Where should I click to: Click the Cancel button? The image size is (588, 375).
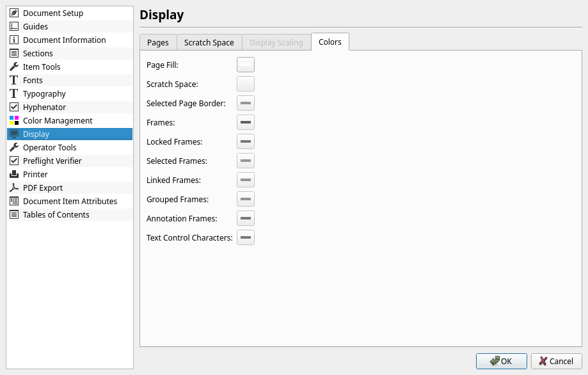(x=556, y=361)
